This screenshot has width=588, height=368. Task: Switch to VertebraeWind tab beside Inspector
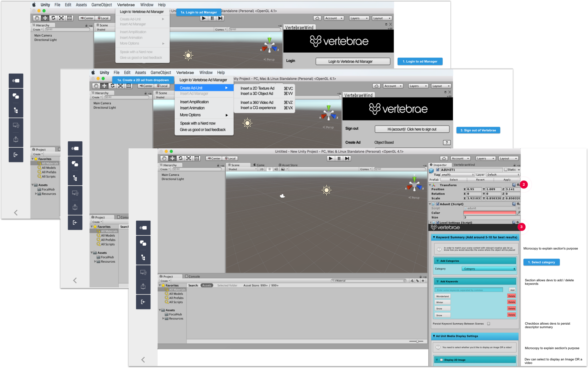(x=464, y=165)
